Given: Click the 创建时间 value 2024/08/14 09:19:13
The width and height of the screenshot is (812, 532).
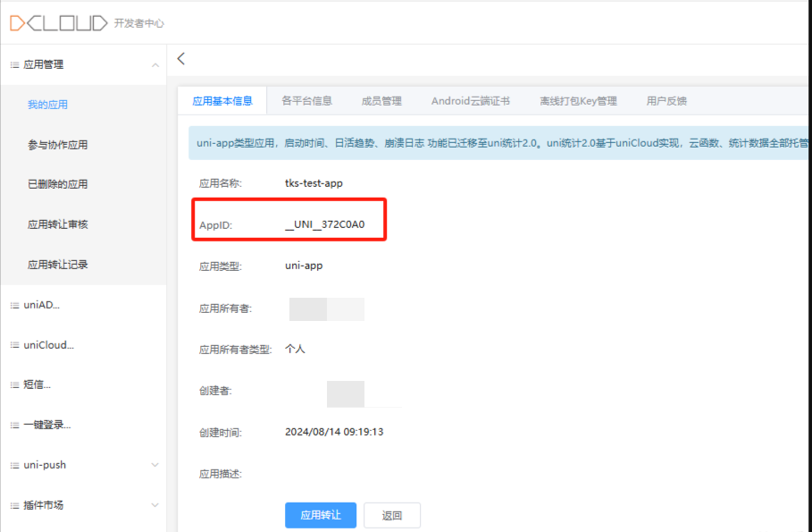Looking at the screenshot, I should point(334,432).
